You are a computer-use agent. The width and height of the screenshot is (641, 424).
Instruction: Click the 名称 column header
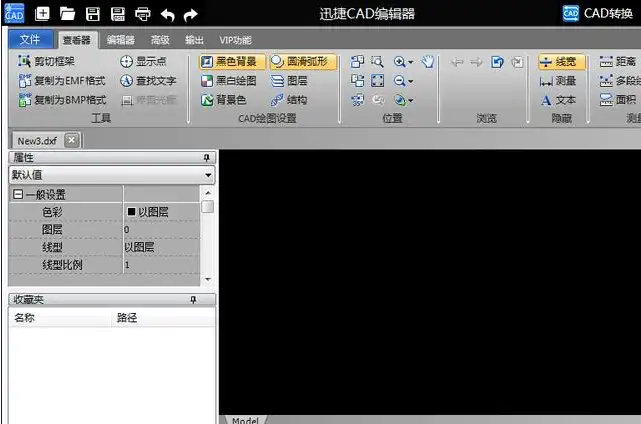60,317
